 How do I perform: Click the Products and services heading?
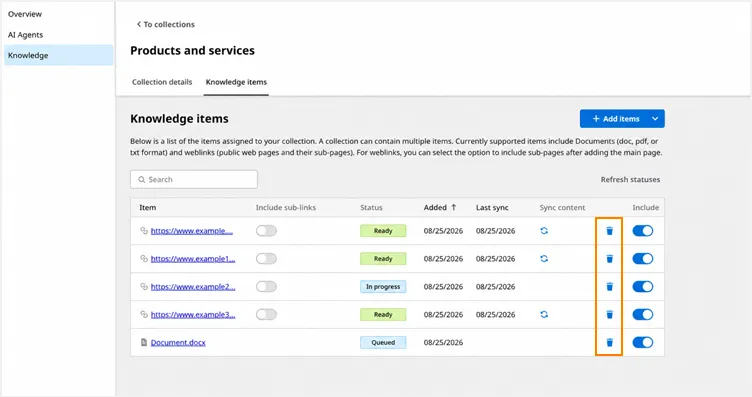tap(192, 50)
